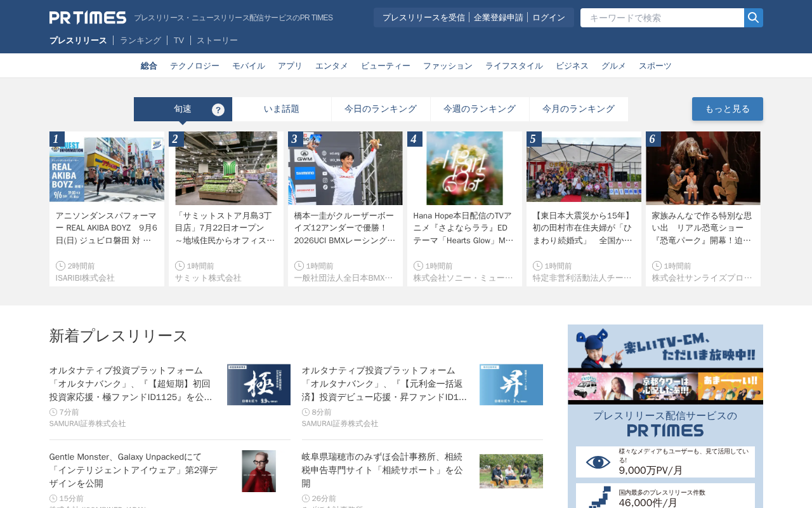Open 橋本一圭 クルーザーボーイズ headline

345,228
